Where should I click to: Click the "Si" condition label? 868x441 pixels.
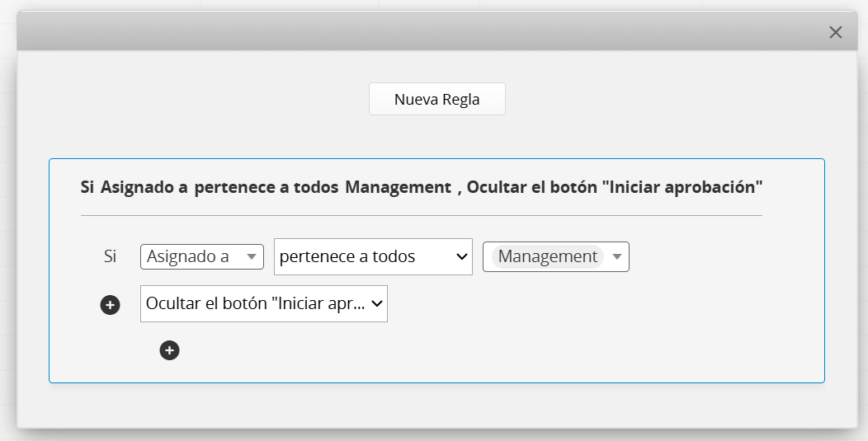110,257
